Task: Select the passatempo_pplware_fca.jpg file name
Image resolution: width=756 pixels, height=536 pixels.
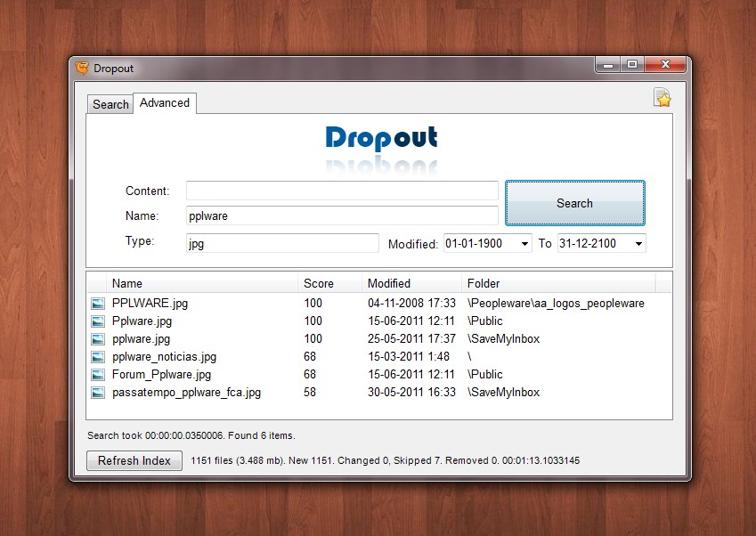Action: pyautogui.click(x=187, y=393)
